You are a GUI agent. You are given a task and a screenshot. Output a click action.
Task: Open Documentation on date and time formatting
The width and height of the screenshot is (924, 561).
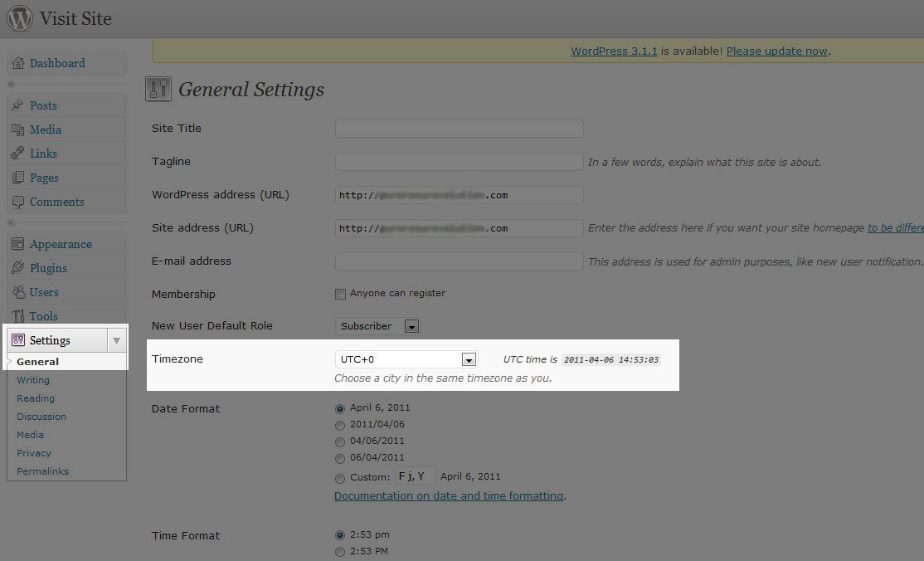(449, 496)
